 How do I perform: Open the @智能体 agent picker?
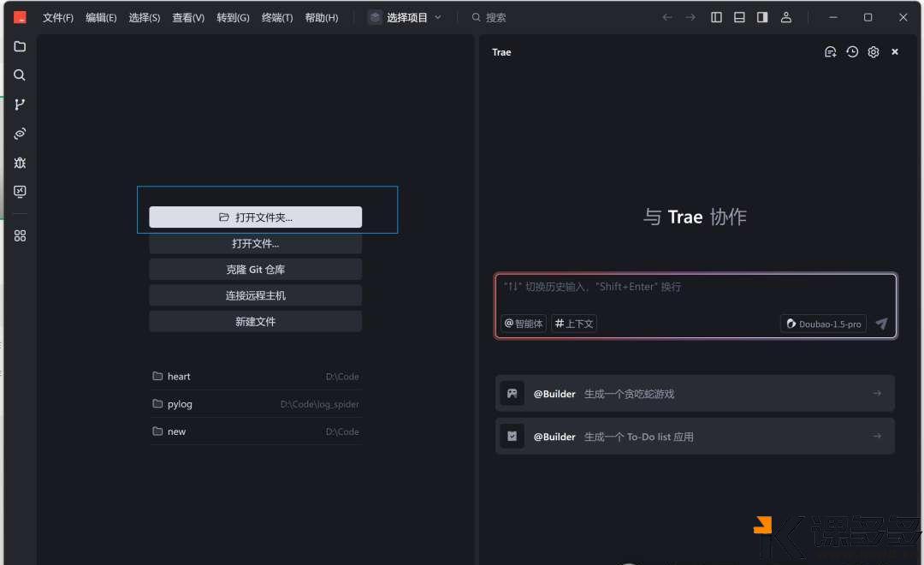coord(523,324)
